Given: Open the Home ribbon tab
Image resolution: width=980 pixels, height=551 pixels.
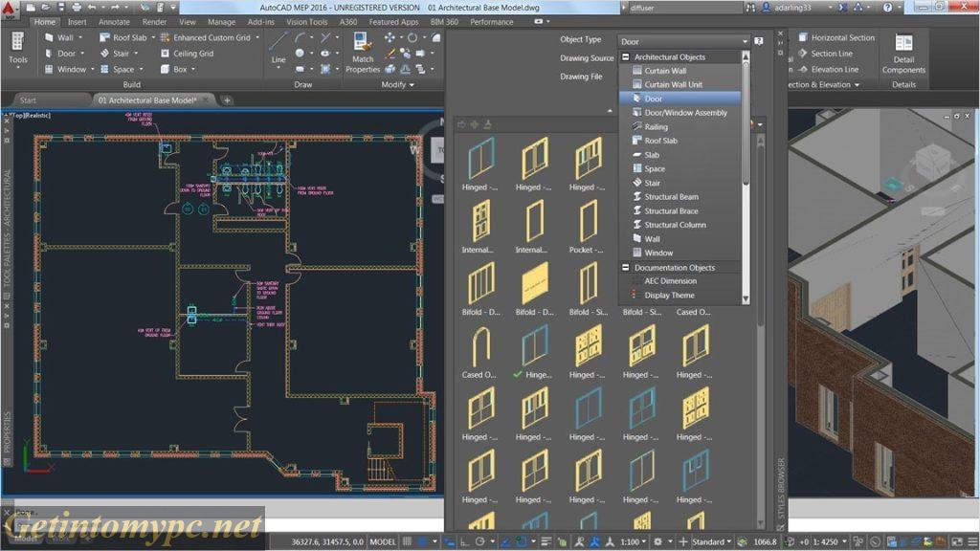Looking at the screenshot, I should 44,22.
